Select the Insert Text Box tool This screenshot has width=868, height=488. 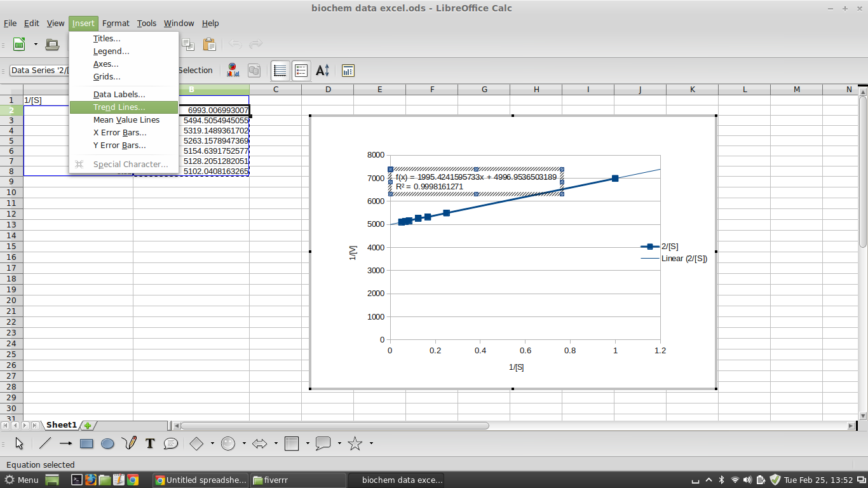pyautogui.click(x=149, y=443)
